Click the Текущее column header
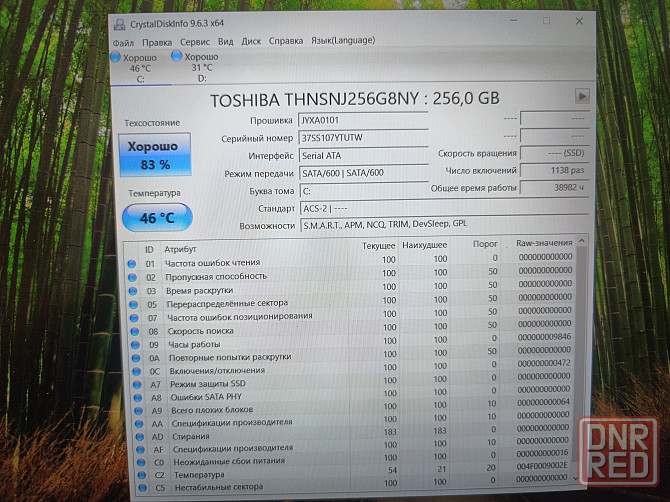 (x=379, y=246)
